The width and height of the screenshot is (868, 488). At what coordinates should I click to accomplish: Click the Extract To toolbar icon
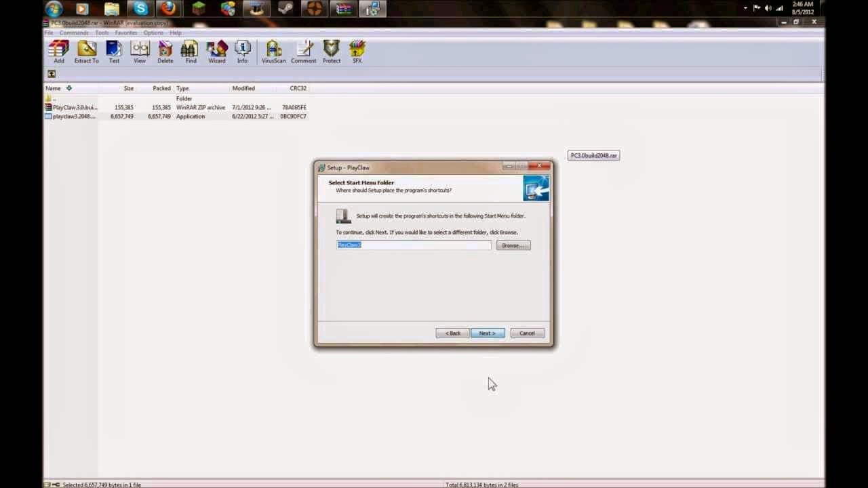click(x=86, y=52)
